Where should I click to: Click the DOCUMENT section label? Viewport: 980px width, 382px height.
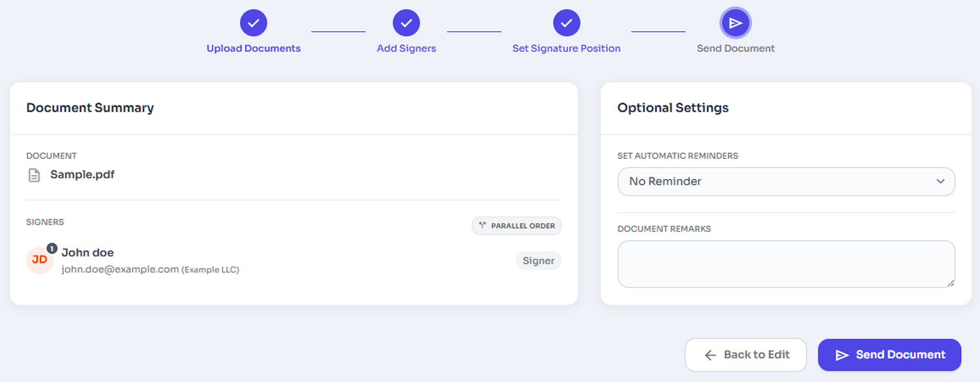pos(51,156)
